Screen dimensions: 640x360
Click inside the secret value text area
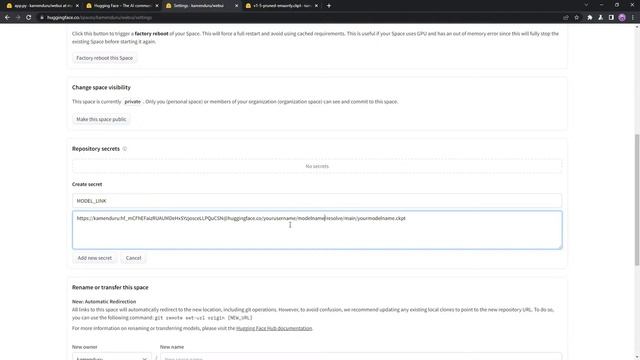(x=317, y=230)
